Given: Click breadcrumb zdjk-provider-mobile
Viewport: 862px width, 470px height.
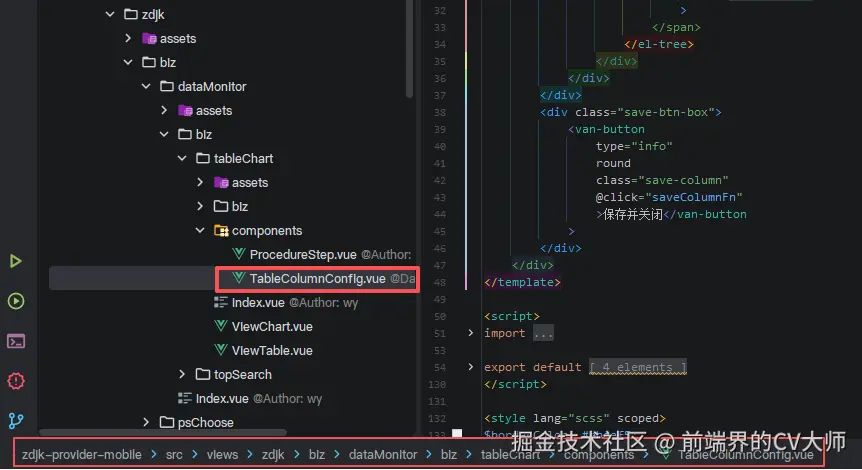Looking at the screenshot, I should (81, 455).
